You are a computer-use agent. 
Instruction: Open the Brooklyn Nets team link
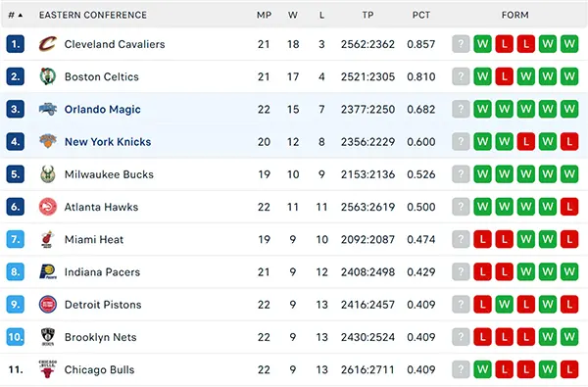pos(101,337)
